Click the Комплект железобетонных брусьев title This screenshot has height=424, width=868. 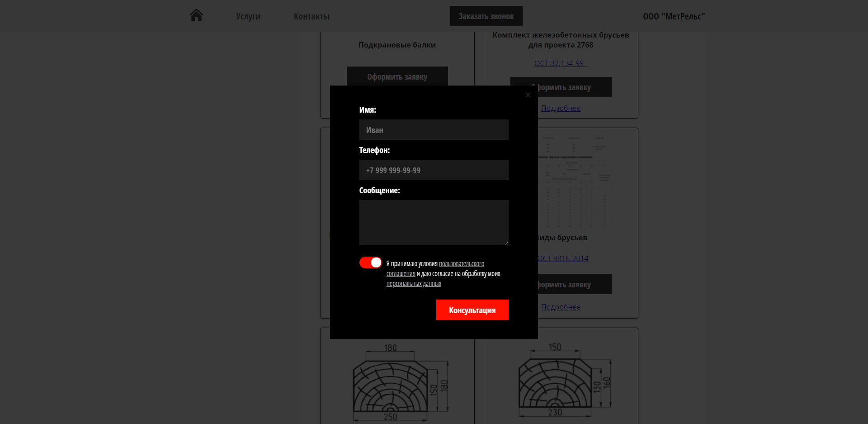click(x=561, y=40)
